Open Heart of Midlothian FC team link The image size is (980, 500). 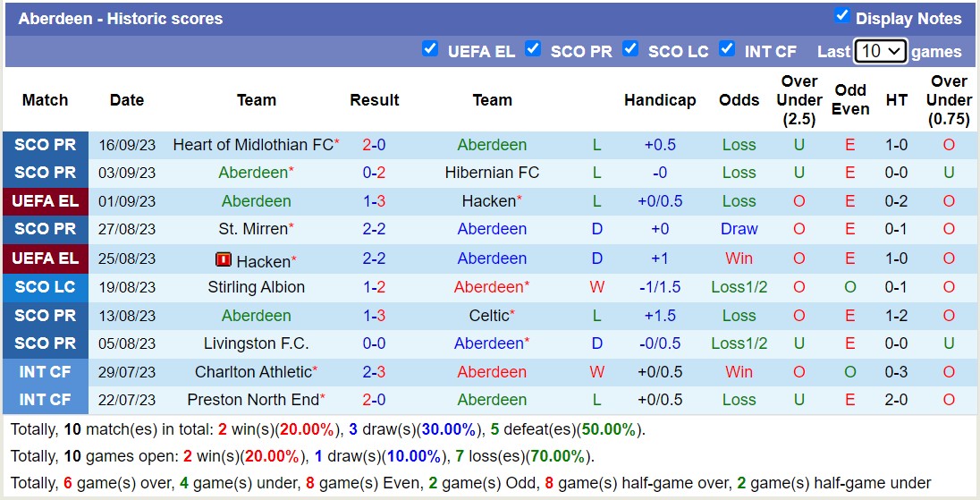point(253,144)
